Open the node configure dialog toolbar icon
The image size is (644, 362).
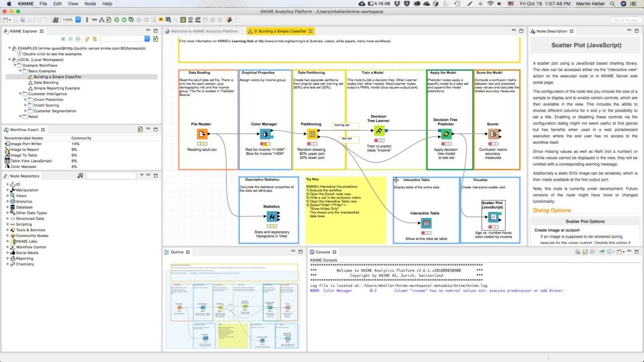click(108, 20)
